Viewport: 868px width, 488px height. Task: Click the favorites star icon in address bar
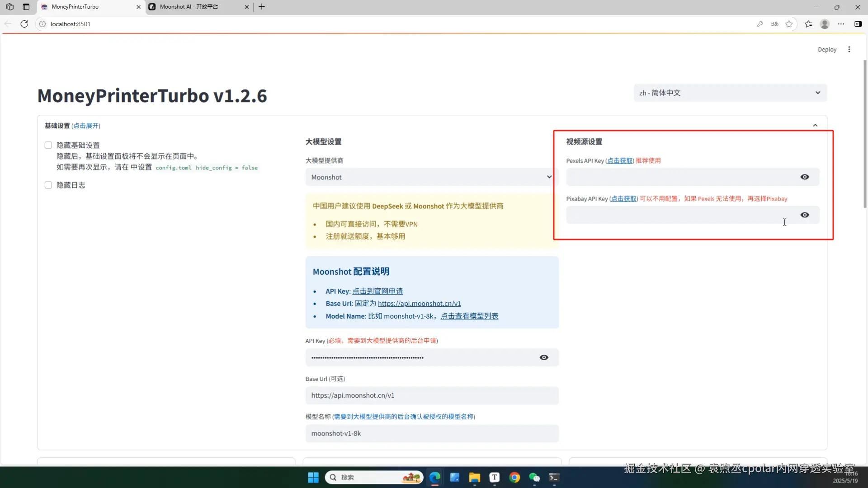point(789,24)
